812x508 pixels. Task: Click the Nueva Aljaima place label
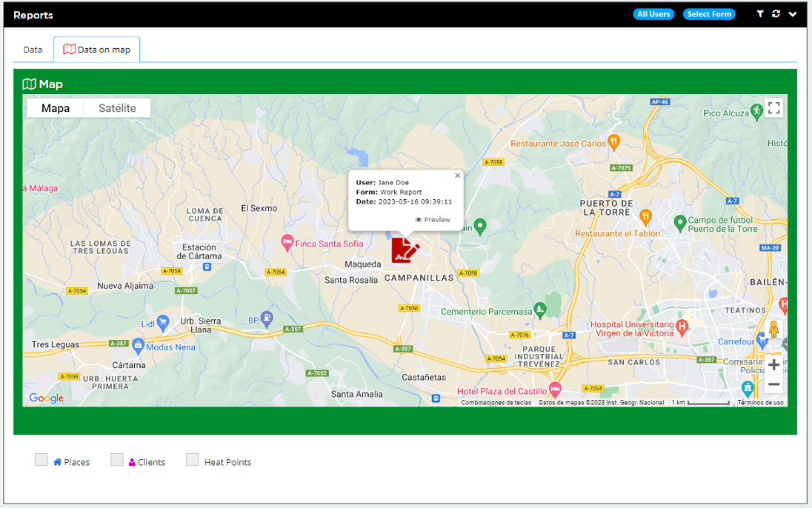(x=125, y=286)
